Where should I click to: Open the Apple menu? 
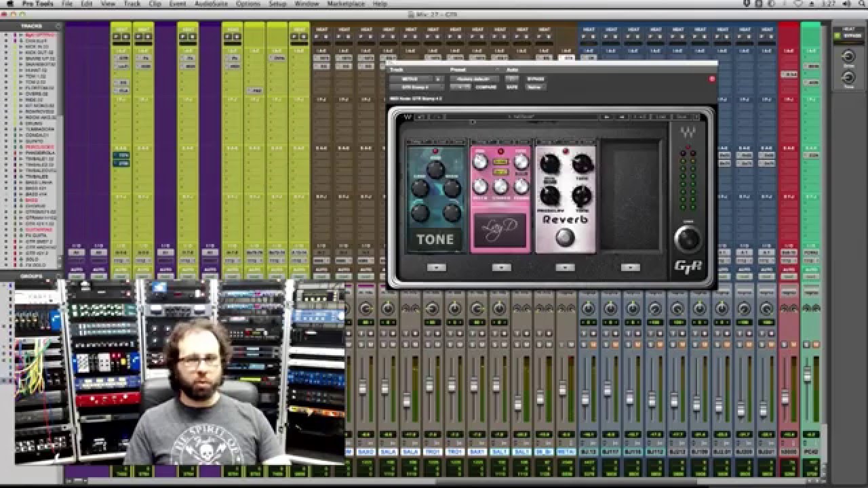point(9,4)
